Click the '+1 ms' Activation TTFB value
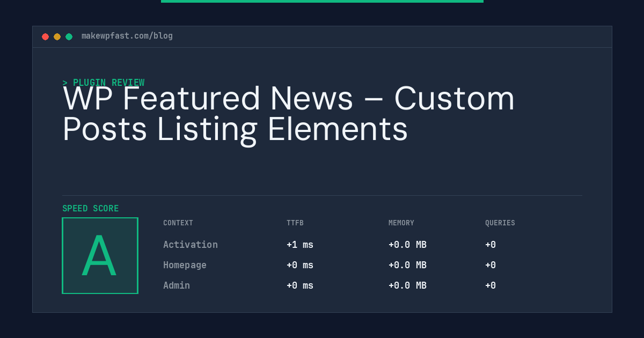Screen dimensions: 644x338 [x=300, y=245]
